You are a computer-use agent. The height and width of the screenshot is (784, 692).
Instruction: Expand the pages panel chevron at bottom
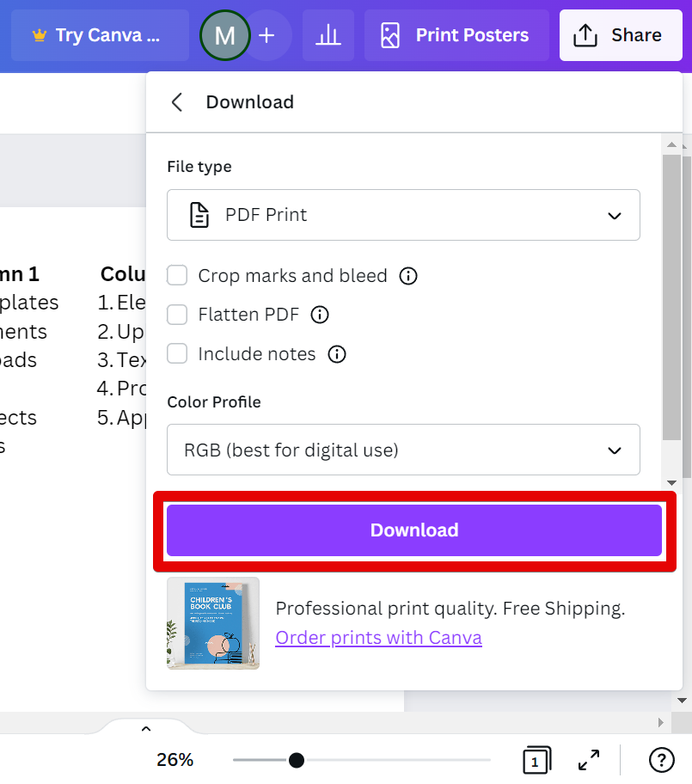tap(145, 729)
